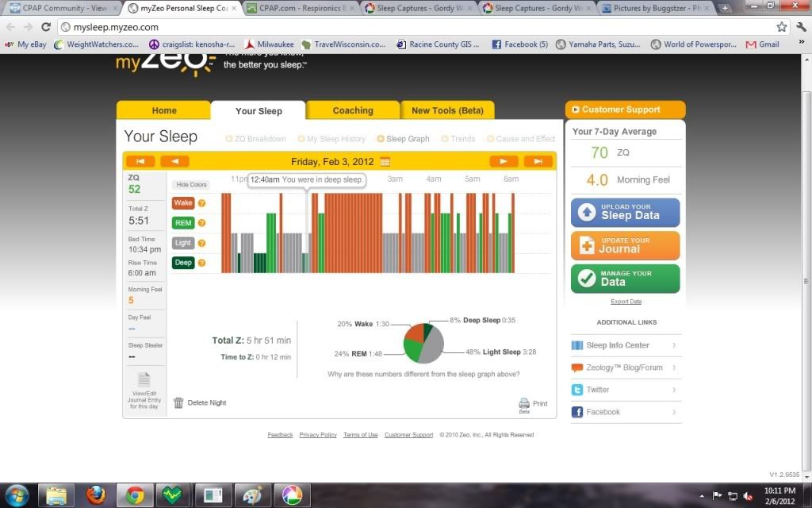
Task: Go to next night arrow button
Action: coord(504,161)
